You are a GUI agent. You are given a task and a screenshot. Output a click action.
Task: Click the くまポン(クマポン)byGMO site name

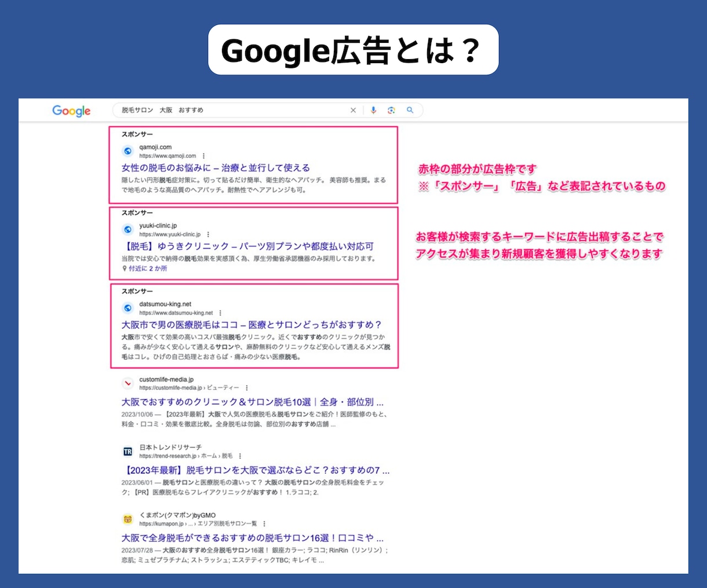coord(177,515)
